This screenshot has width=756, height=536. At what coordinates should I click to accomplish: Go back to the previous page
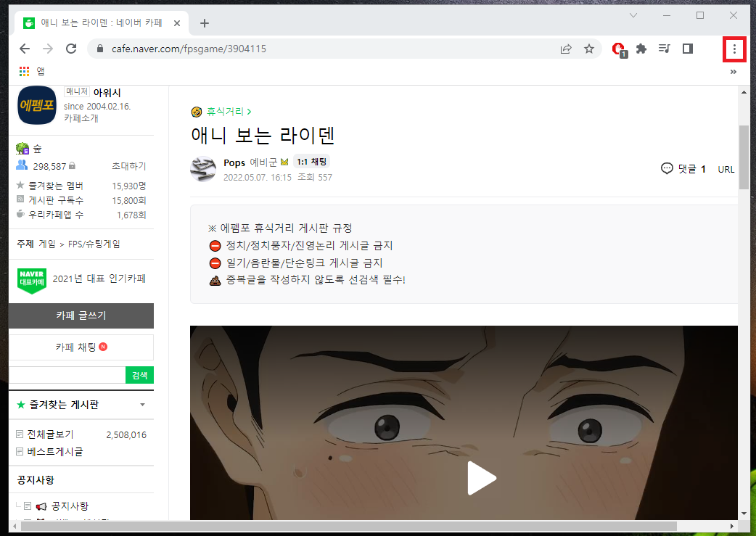[25, 49]
